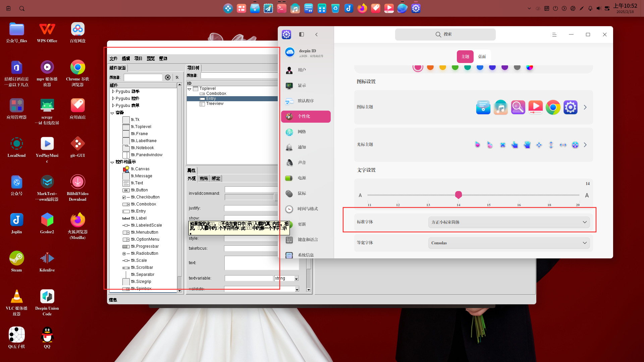Open deepin ID account entry

pos(306,53)
